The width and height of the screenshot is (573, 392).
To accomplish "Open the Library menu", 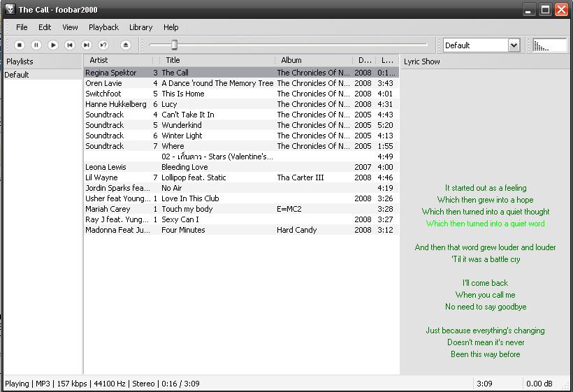I will click(x=140, y=27).
